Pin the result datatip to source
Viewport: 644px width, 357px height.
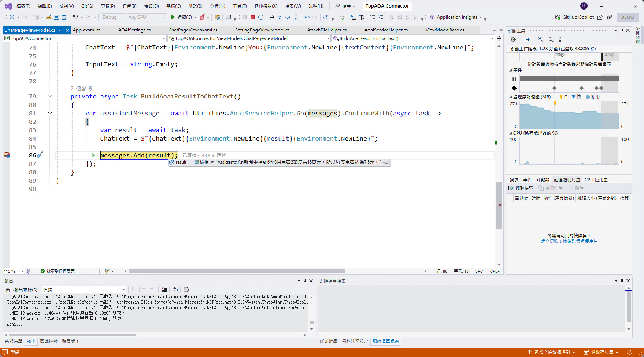[386, 162]
